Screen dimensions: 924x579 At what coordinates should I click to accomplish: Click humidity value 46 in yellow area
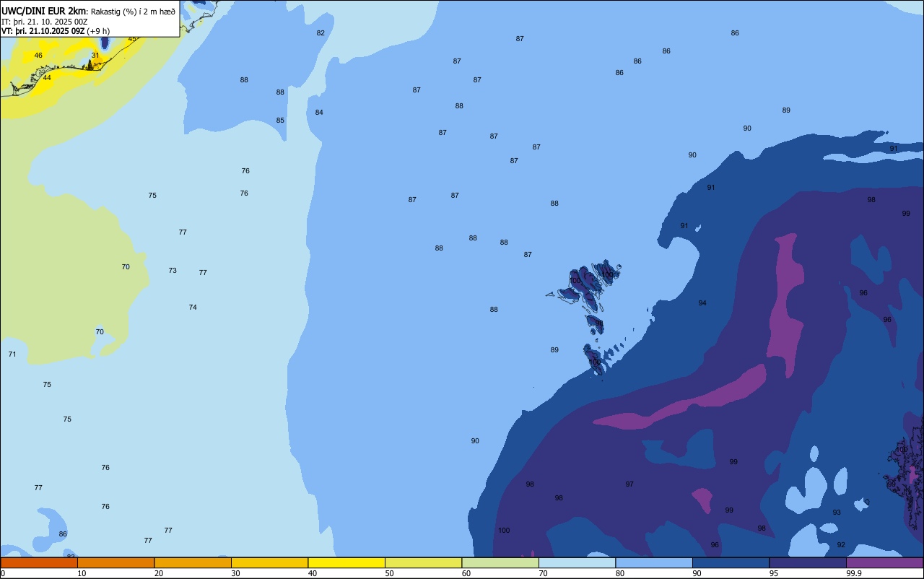click(x=38, y=56)
